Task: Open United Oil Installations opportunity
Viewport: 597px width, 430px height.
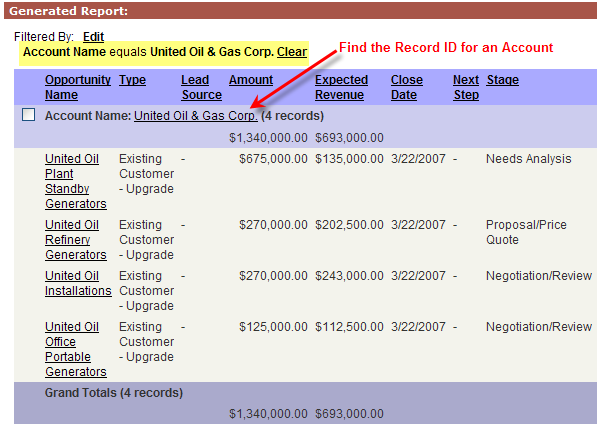Action: [78, 283]
